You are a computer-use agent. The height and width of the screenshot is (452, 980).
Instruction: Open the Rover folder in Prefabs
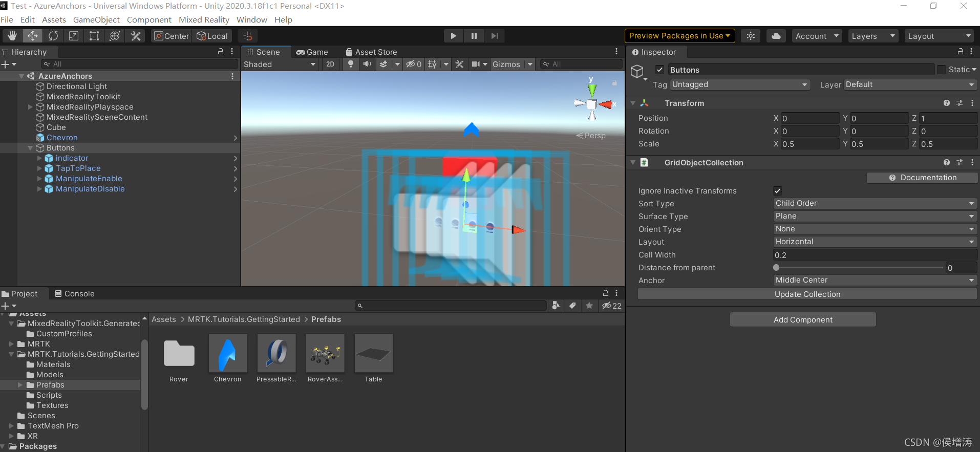point(179,353)
